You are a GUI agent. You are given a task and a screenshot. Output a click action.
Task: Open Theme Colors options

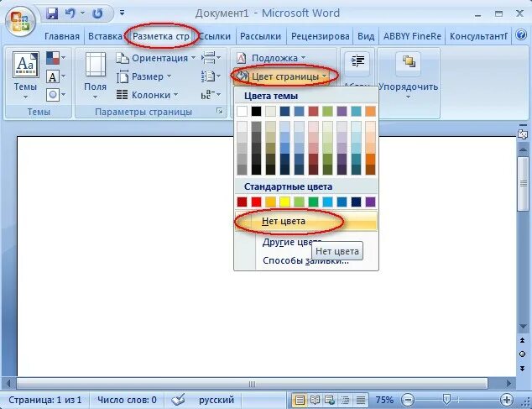[55, 58]
